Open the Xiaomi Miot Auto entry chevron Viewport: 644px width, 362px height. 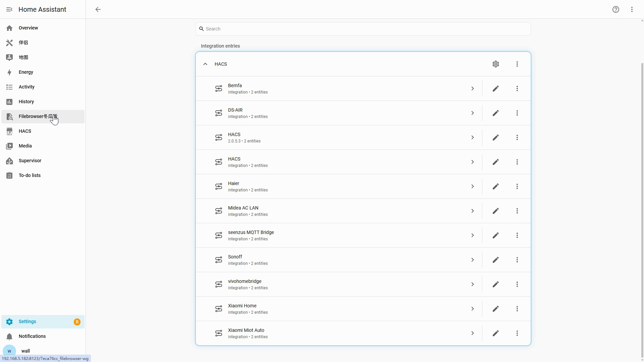(x=473, y=333)
